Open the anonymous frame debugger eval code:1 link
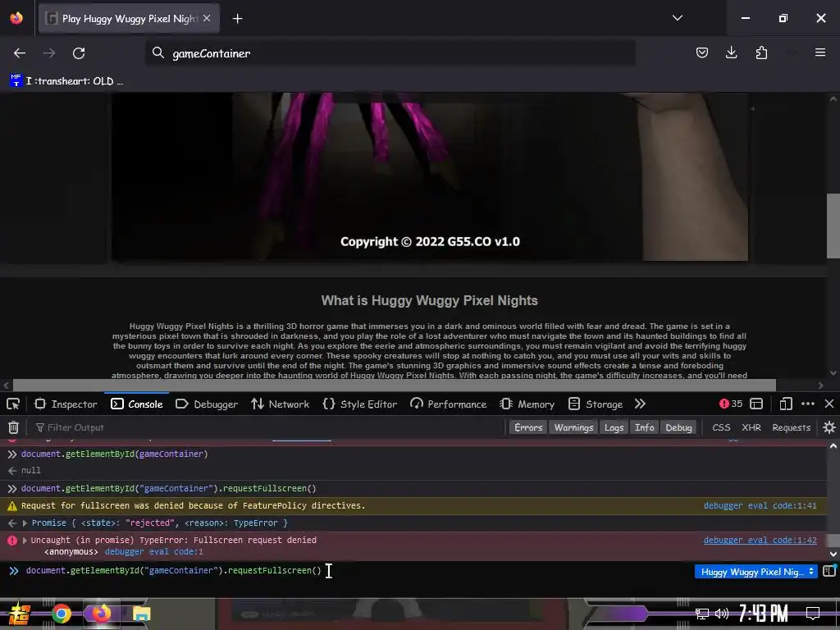This screenshot has width=840, height=630. coord(153,552)
